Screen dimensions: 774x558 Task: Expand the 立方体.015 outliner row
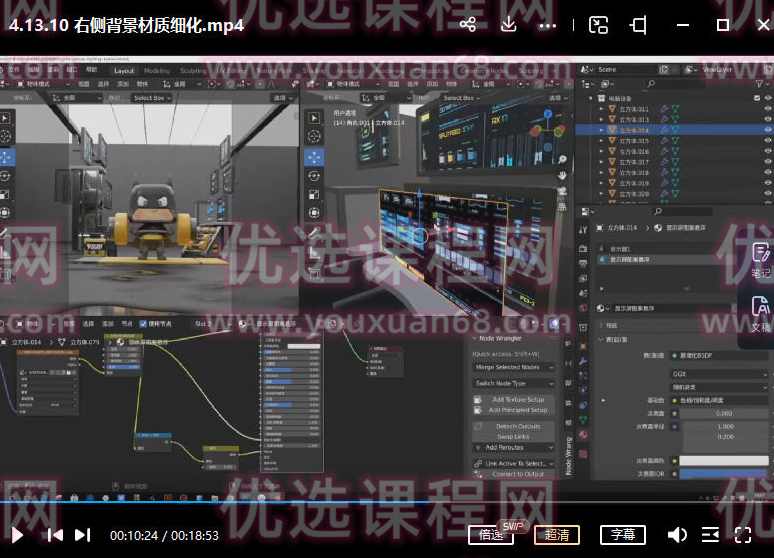coord(601,141)
